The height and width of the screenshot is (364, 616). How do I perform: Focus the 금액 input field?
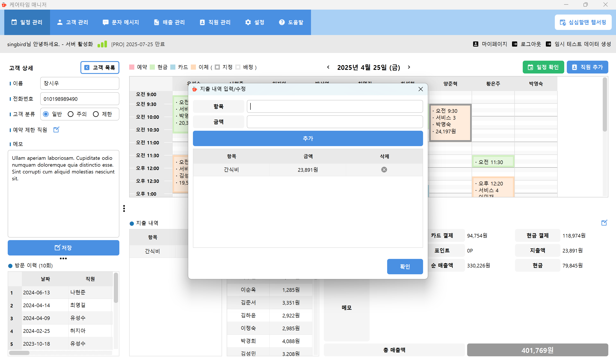[335, 122]
